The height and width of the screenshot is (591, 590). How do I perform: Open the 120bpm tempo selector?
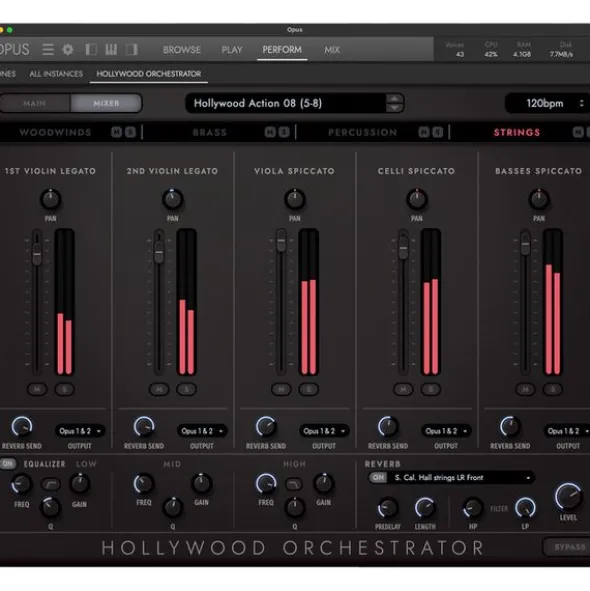coord(547,103)
